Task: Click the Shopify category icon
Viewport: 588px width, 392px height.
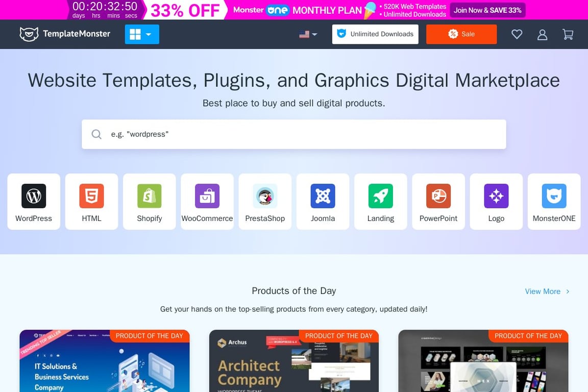Action: click(x=149, y=195)
